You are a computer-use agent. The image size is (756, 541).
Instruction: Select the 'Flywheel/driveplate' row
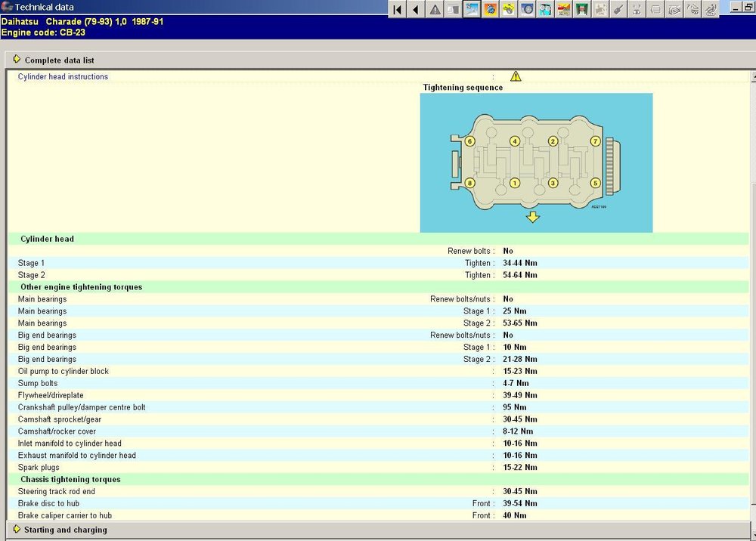click(x=379, y=395)
